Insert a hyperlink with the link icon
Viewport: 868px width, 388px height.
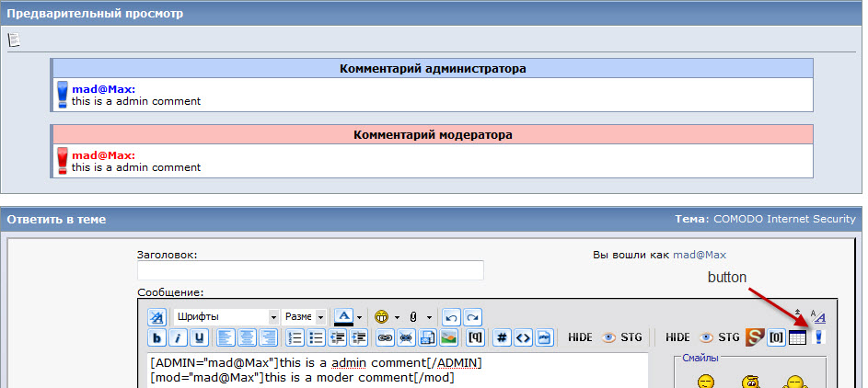[385, 337]
